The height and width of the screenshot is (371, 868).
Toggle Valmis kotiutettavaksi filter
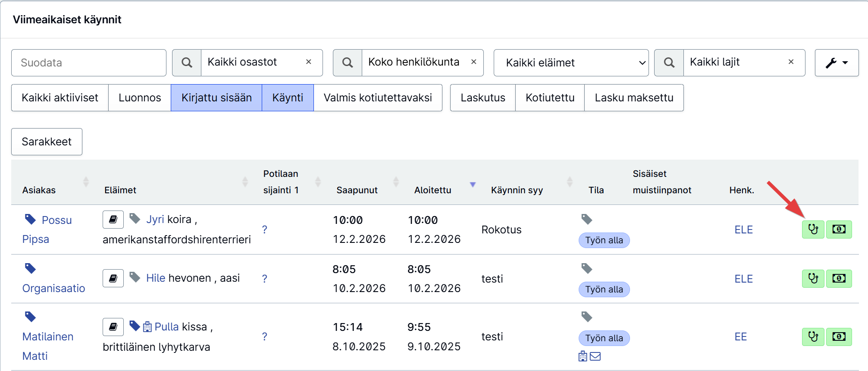[378, 97]
